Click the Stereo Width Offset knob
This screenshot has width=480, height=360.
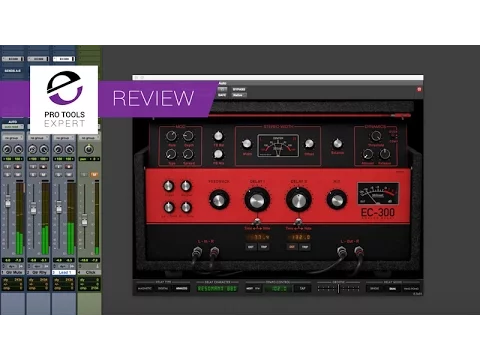309,144
